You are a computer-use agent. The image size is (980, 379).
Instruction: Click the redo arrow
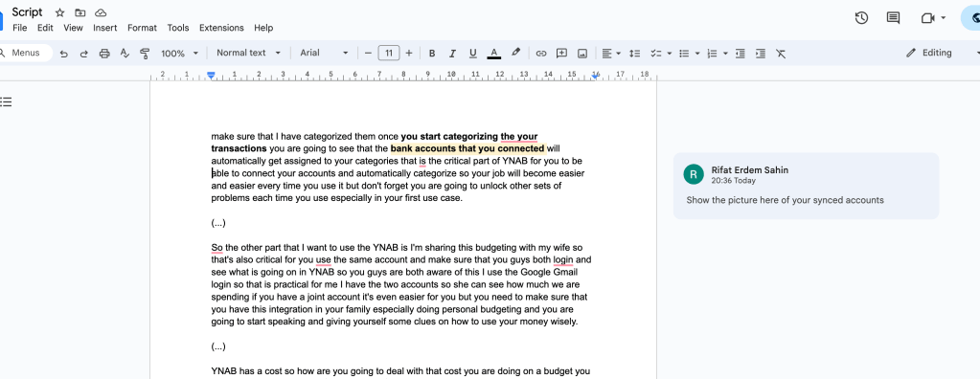click(x=83, y=54)
